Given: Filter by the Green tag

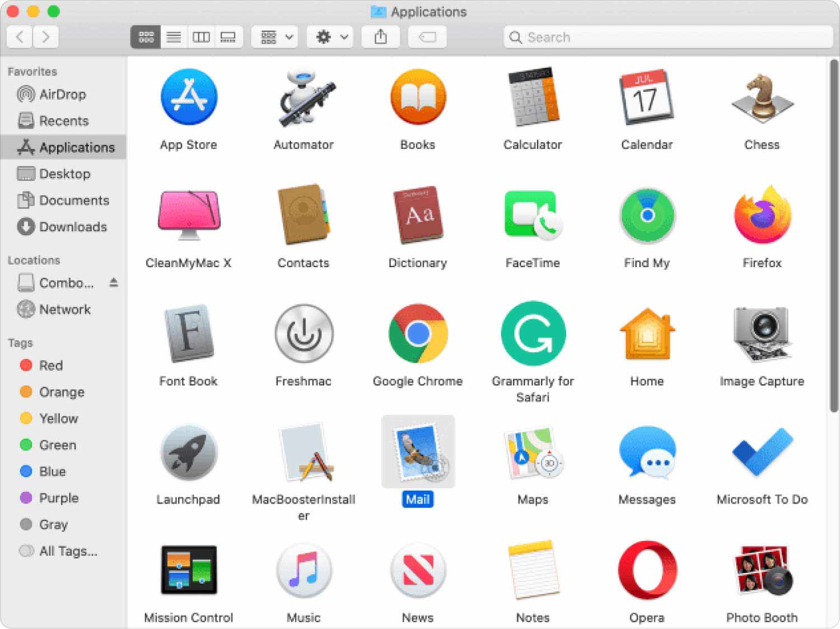Looking at the screenshot, I should 63,445.
